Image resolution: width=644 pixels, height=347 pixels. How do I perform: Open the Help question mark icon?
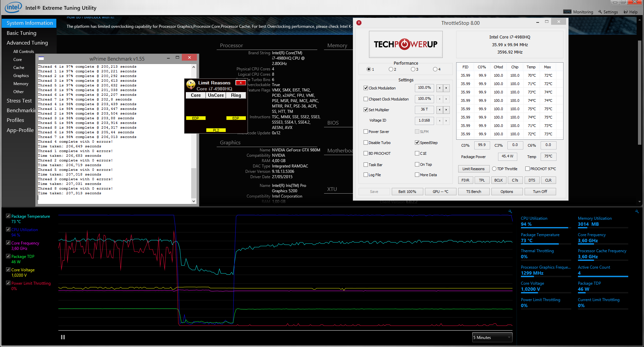[626, 12]
